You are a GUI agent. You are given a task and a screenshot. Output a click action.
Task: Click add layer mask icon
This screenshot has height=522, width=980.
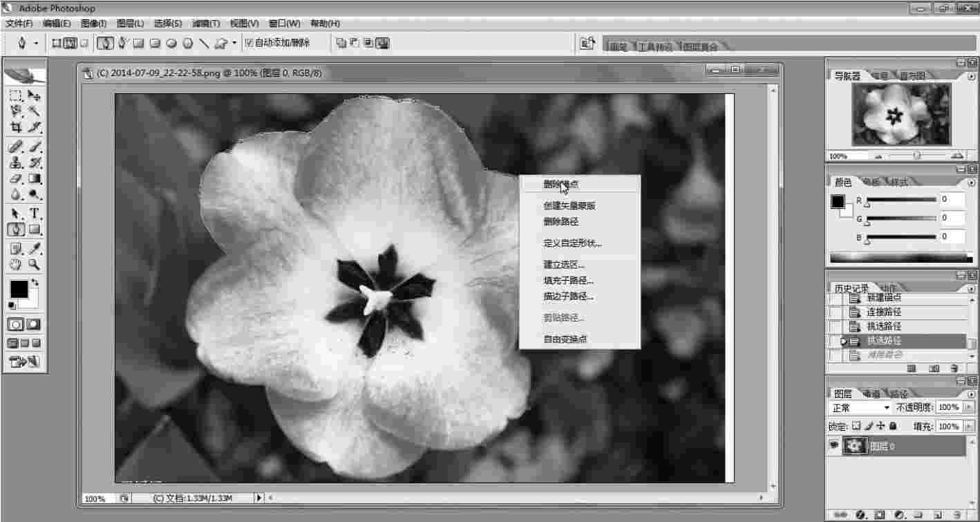click(880, 515)
